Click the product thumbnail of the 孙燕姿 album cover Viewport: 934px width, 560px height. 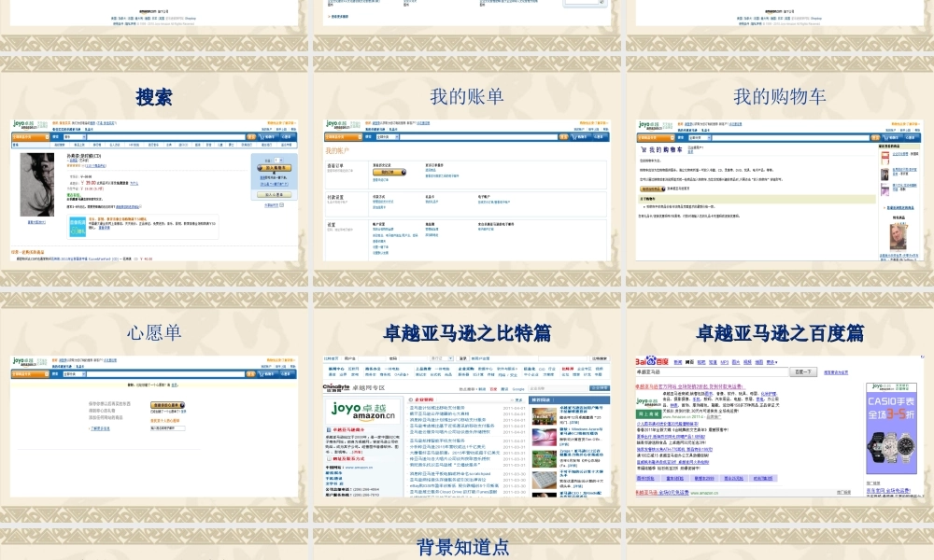click(x=37, y=183)
